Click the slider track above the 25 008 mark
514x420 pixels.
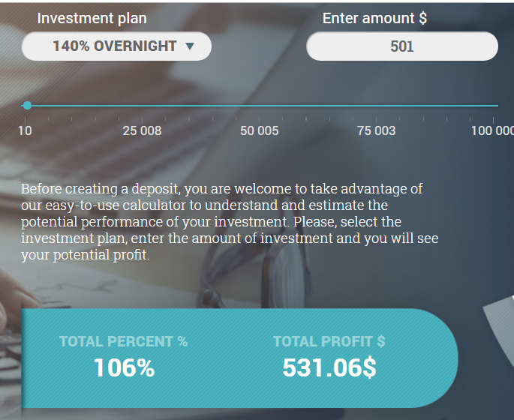[143, 106]
